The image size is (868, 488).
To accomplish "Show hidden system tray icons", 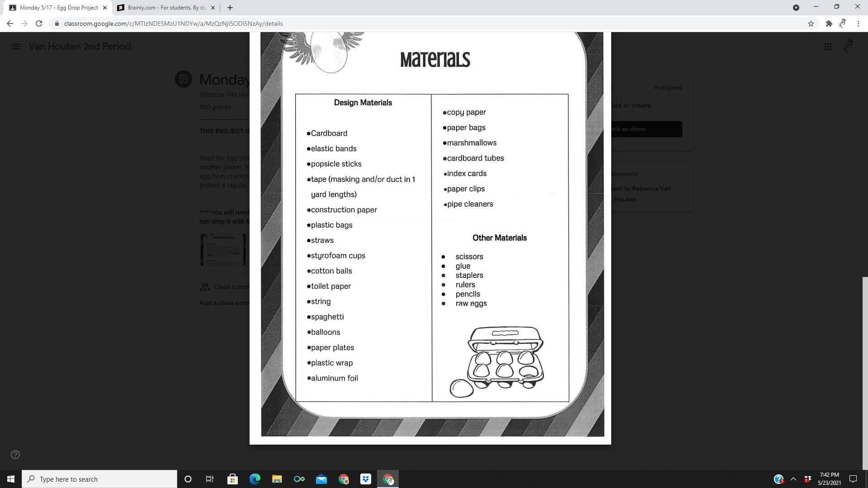I will point(793,479).
